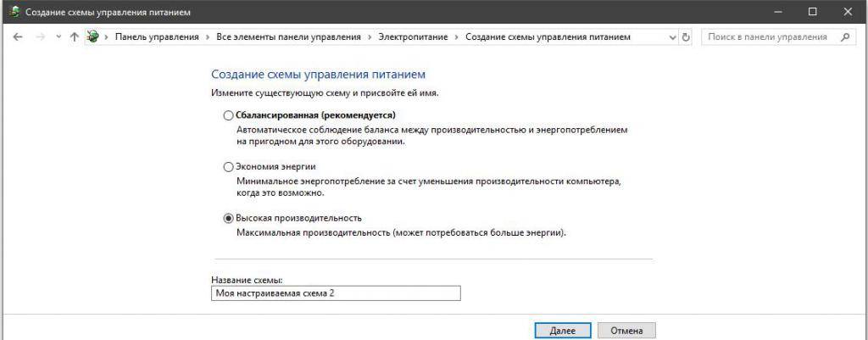The image size is (868, 340).
Task: Select the Сбалансированная radio button
Action: point(228,114)
